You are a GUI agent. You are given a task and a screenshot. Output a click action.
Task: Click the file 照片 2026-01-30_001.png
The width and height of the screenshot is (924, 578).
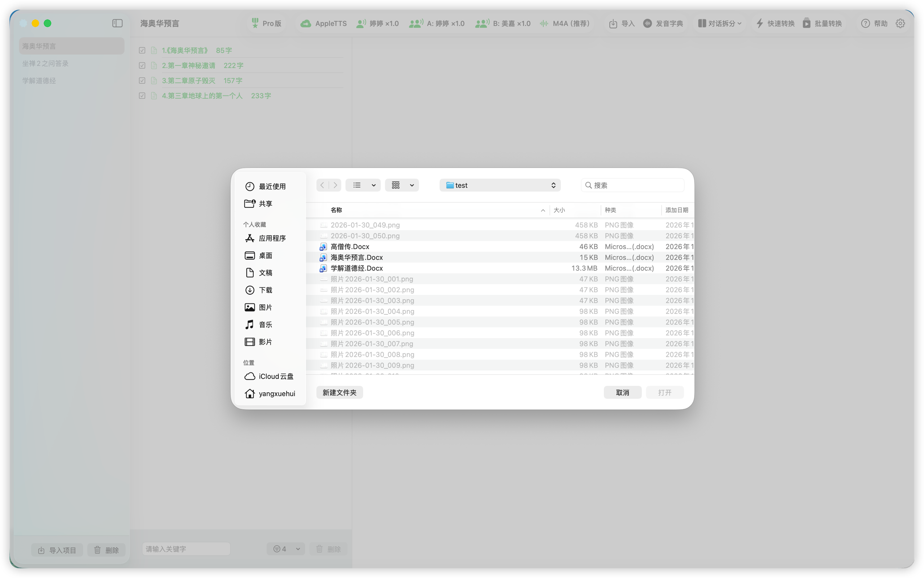[500, 279]
